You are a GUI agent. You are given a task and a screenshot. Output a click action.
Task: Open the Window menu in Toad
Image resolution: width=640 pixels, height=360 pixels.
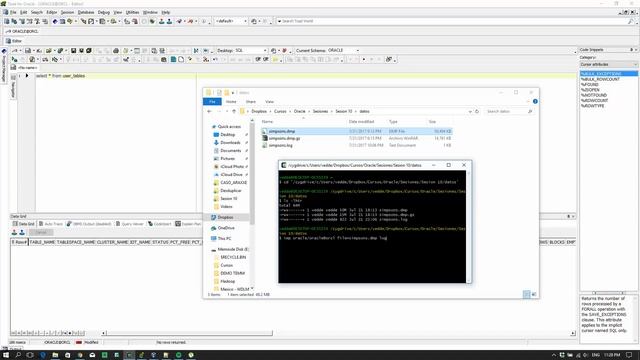point(150,12)
